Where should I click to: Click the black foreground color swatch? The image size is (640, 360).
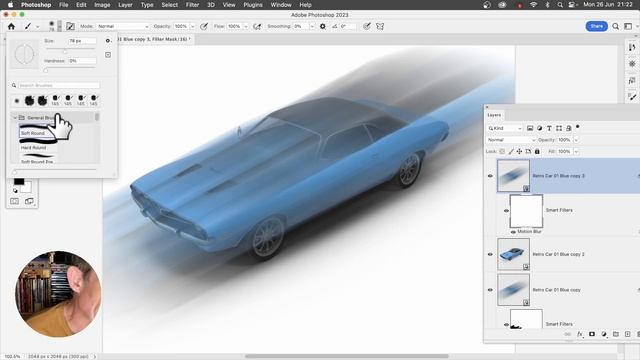click(19, 182)
